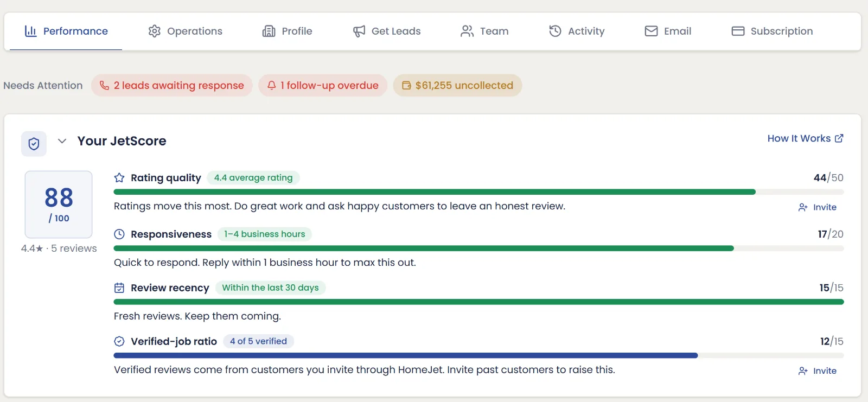Click the Review recency progress bar
This screenshot has width=868, height=402.
pos(478,302)
